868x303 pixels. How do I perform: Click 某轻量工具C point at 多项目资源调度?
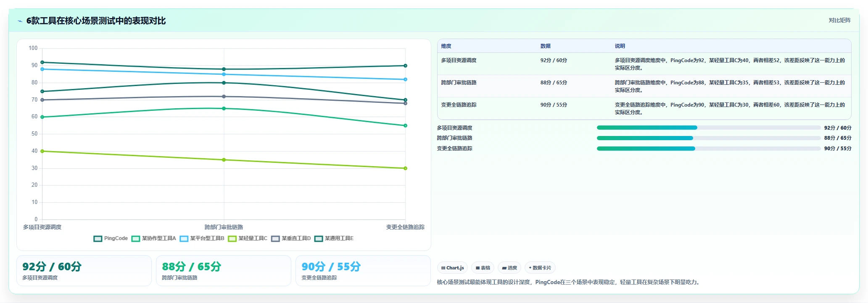(42, 151)
